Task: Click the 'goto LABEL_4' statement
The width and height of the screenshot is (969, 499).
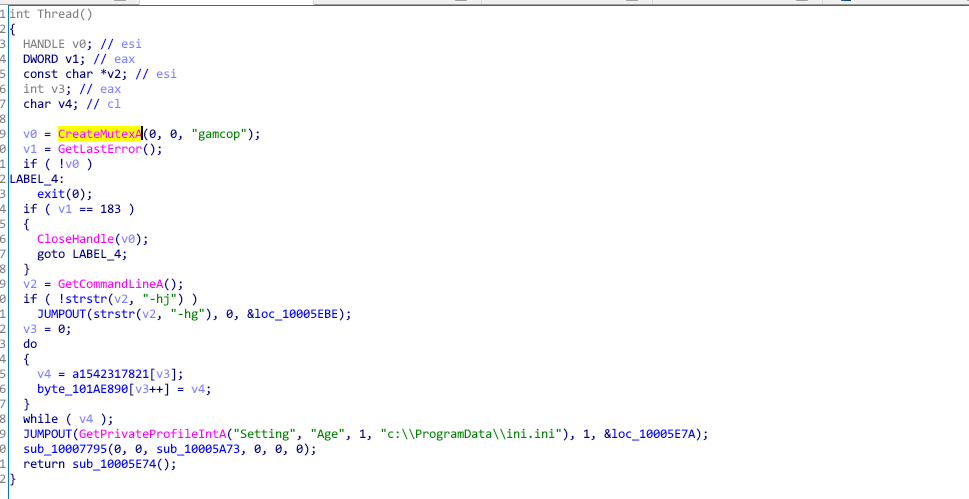Action: tap(80, 254)
